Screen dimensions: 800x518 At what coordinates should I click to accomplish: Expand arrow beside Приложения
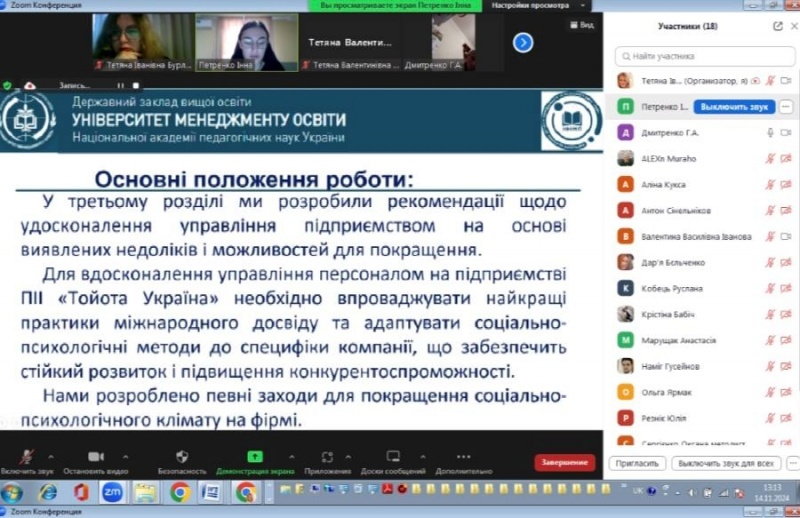point(348,457)
